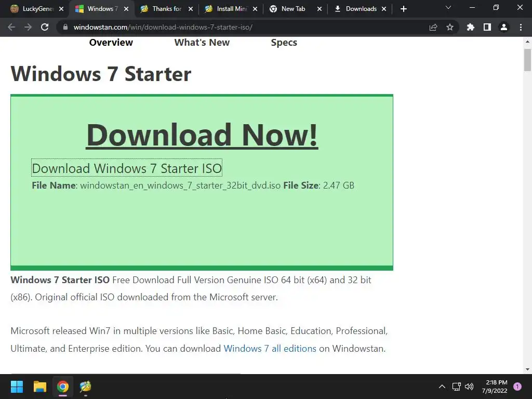This screenshot has width=532, height=399.
Task: Bookmark this page with star
Action: [450, 27]
